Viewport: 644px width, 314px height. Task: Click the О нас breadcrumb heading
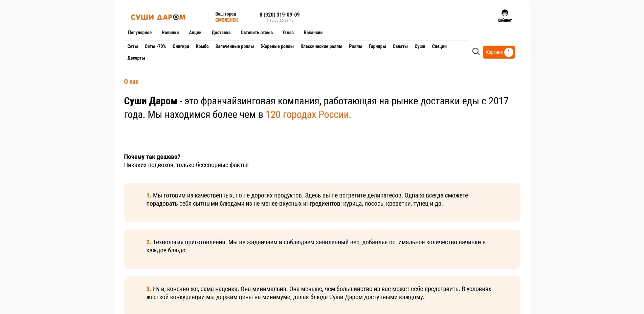click(x=131, y=82)
